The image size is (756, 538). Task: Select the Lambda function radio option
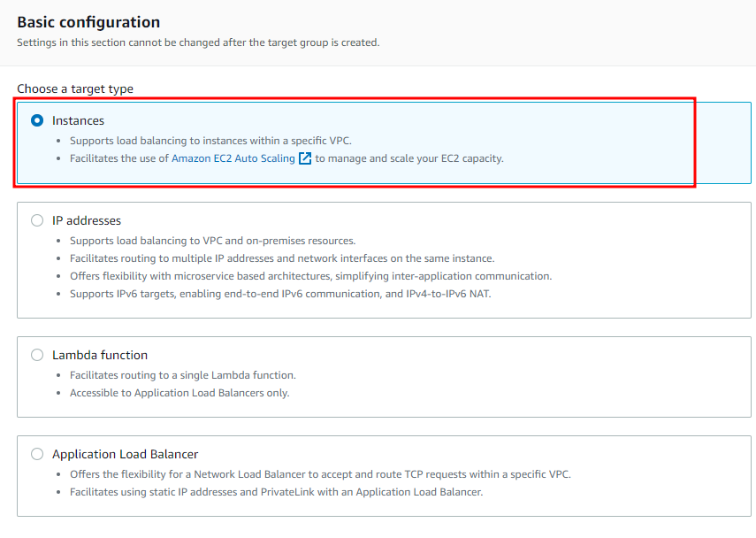(x=37, y=355)
